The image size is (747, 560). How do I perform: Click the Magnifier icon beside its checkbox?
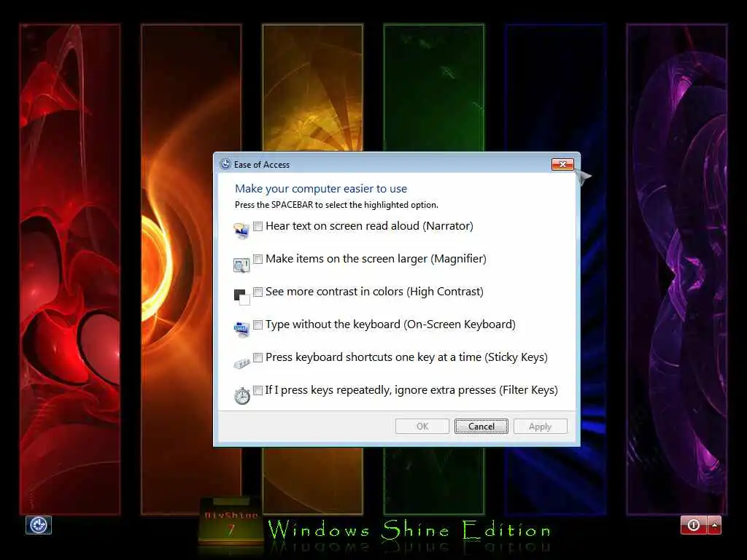point(241,264)
